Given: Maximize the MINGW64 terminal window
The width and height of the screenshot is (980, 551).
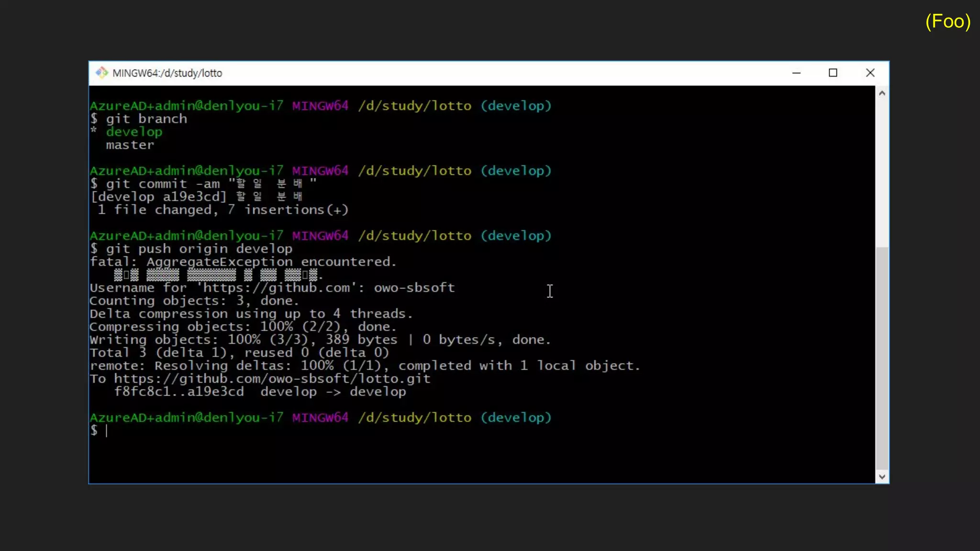Looking at the screenshot, I should [833, 73].
